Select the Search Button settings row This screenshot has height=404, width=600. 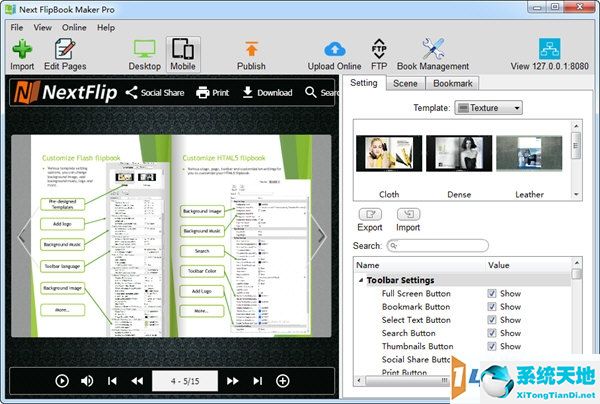(x=462, y=333)
